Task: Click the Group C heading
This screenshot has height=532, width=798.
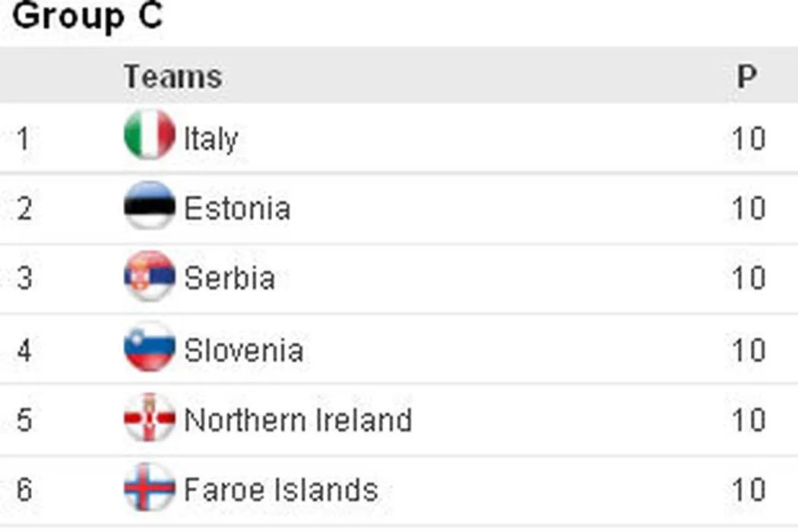Action: click(87, 17)
